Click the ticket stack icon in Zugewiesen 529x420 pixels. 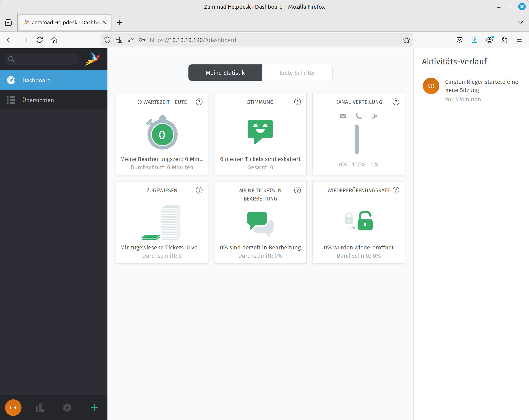click(161, 222)
